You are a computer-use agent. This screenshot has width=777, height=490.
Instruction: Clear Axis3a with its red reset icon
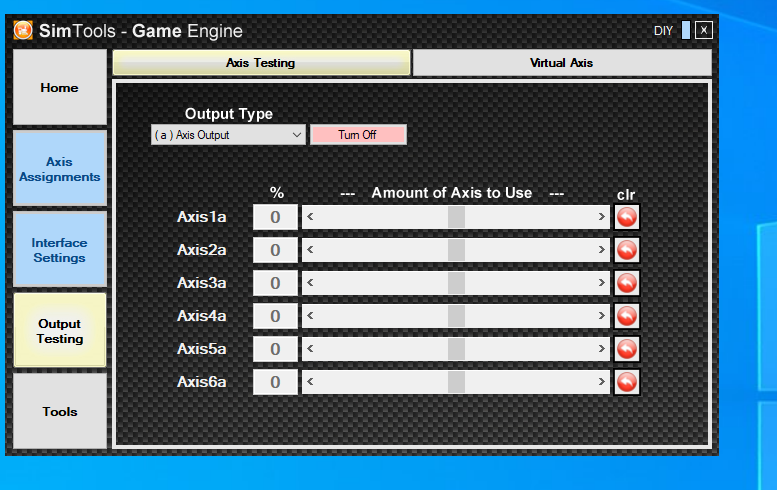[x=627, y=283]
